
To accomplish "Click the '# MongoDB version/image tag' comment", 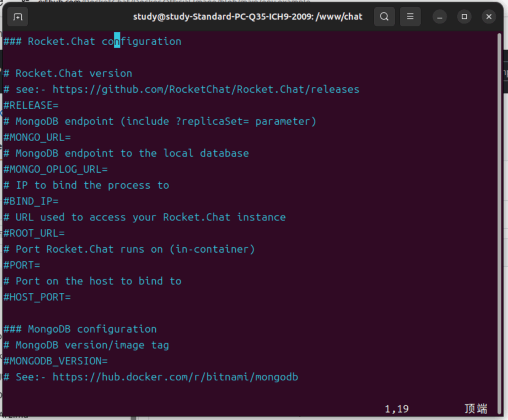I will (x=86, y=345).
